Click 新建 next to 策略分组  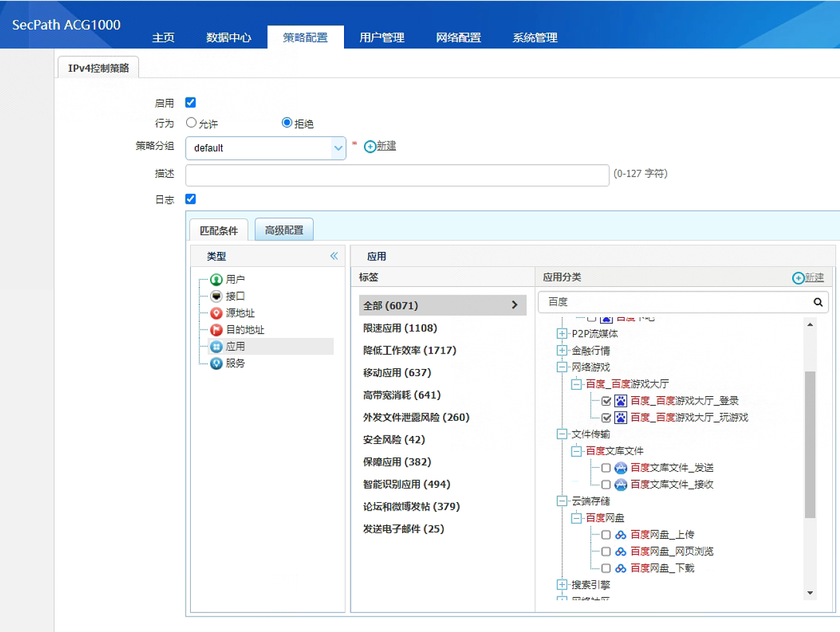380,146
